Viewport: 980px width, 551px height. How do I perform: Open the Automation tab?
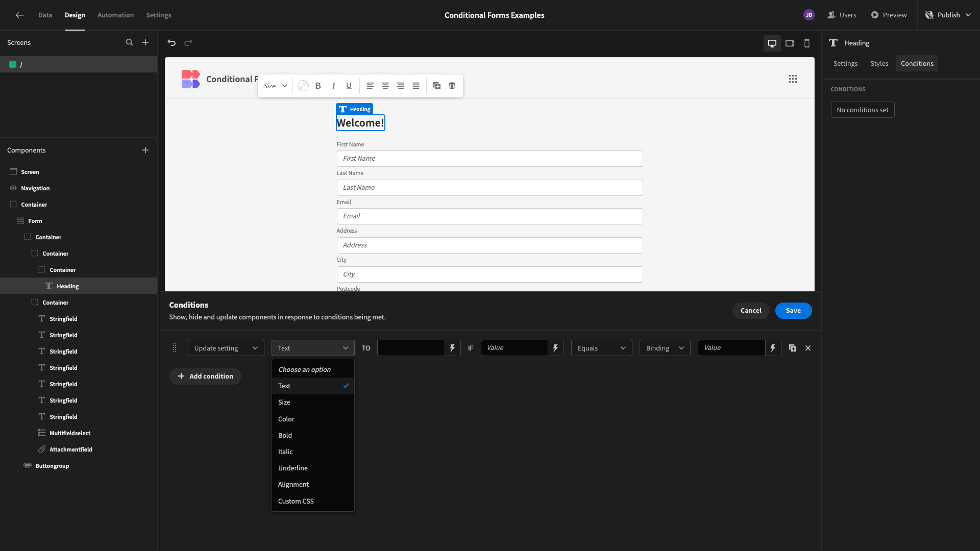pos(115,15)
